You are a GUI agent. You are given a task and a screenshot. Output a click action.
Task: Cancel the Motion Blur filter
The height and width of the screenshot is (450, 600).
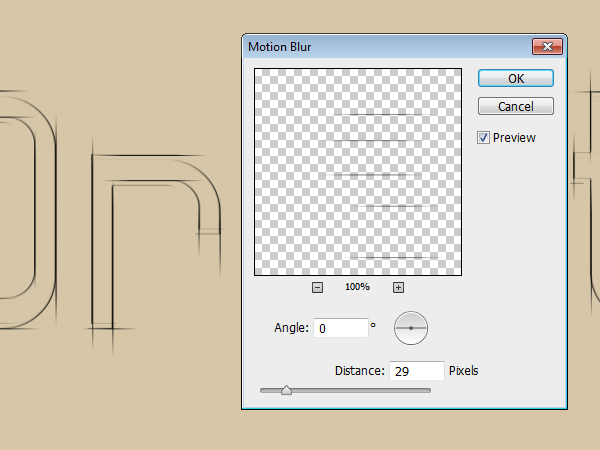click(x=515, y=107)
